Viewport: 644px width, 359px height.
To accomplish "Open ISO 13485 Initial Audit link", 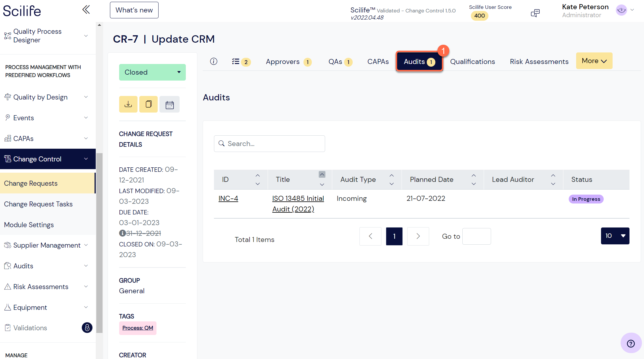I will click(298, 204).
